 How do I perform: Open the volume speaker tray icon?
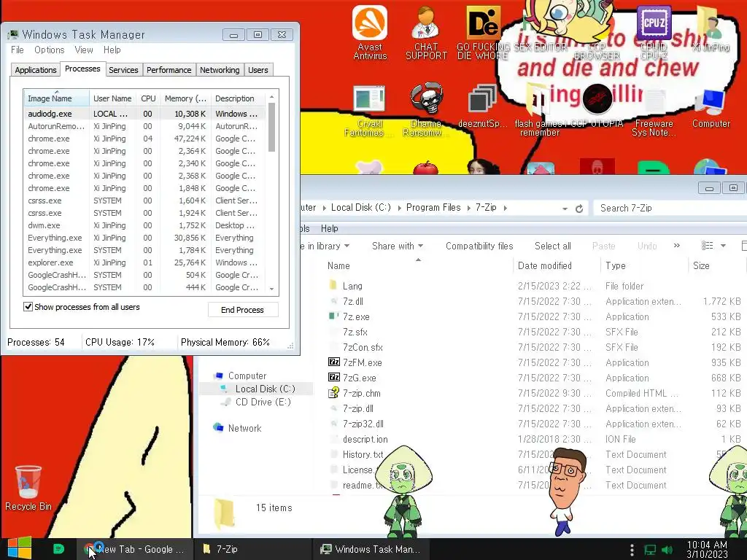click(667, 550)
